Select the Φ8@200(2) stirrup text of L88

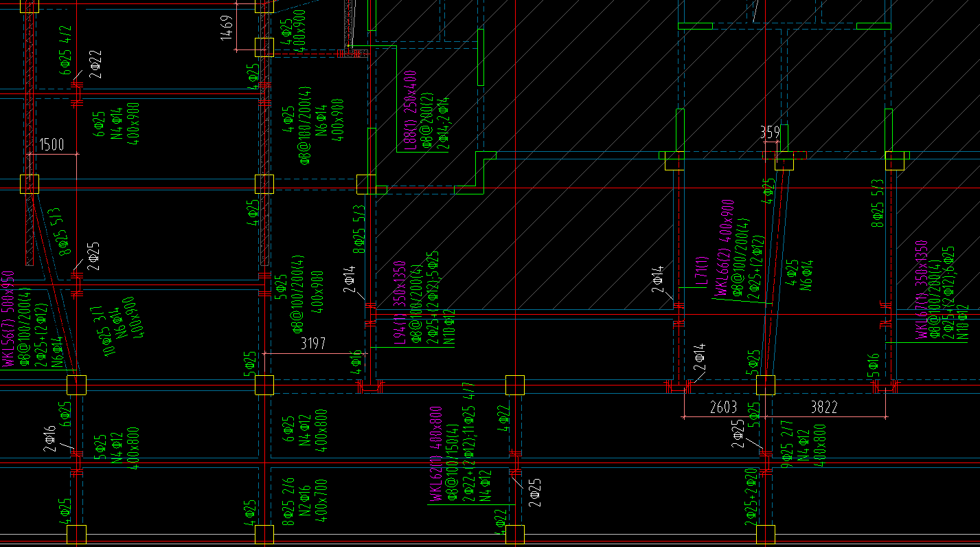click(x=427, y=119)
